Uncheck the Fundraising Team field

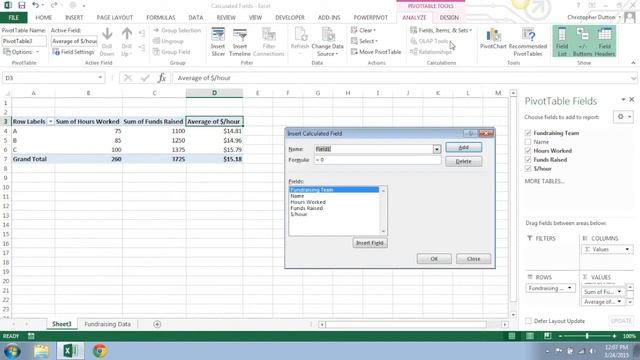coord(528,133)
